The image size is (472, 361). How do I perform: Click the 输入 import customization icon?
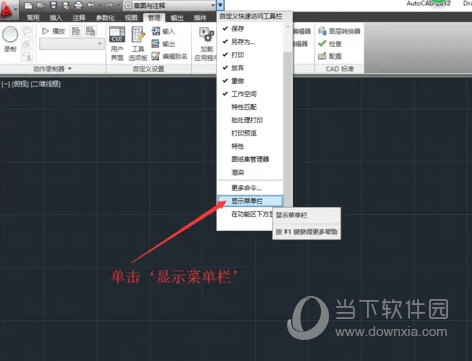coord(155,31)
